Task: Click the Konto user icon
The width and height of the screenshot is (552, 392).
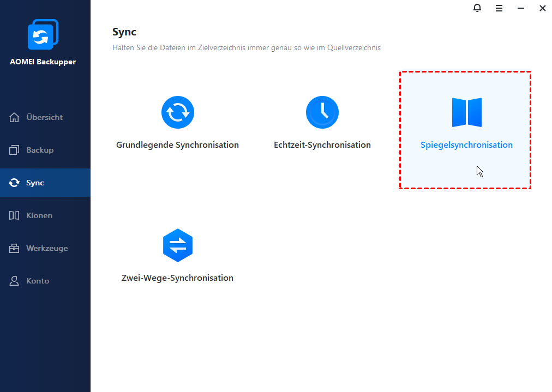Action: [x=14, y=281]
